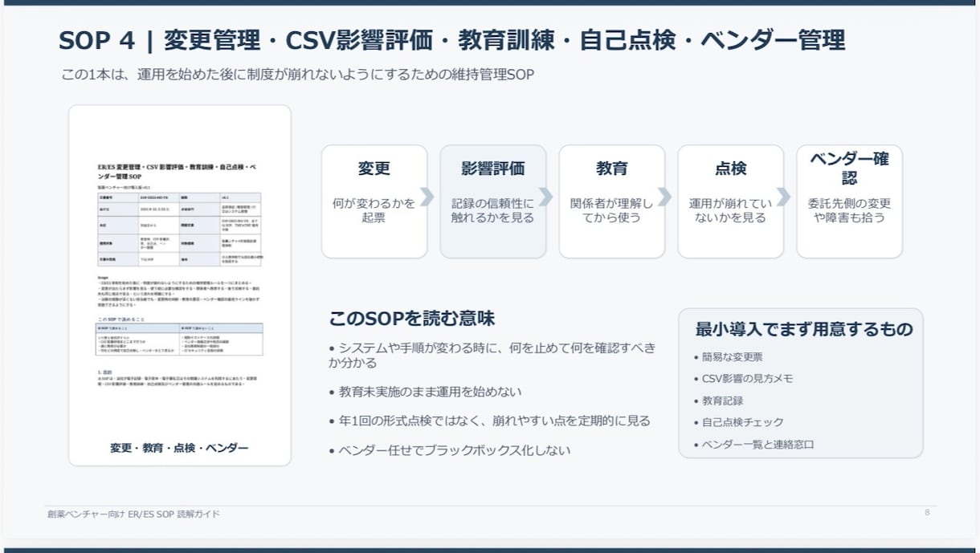
Task: Select the "変更" step card heading
Action: 374,169
